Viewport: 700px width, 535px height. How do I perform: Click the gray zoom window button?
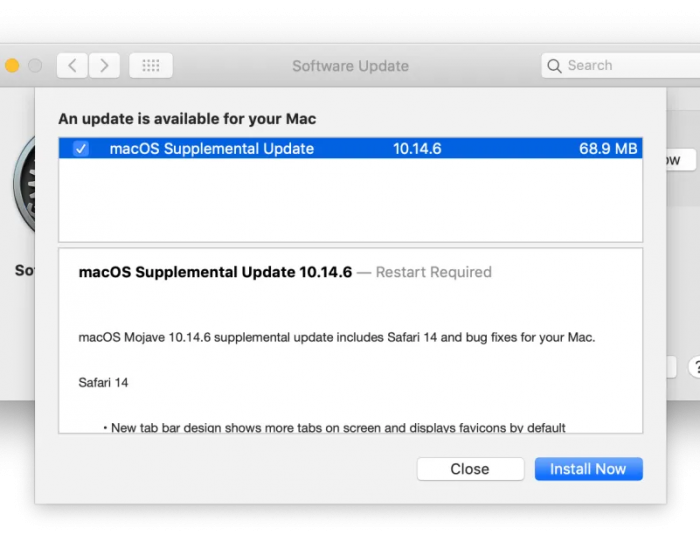coord(35,66)
